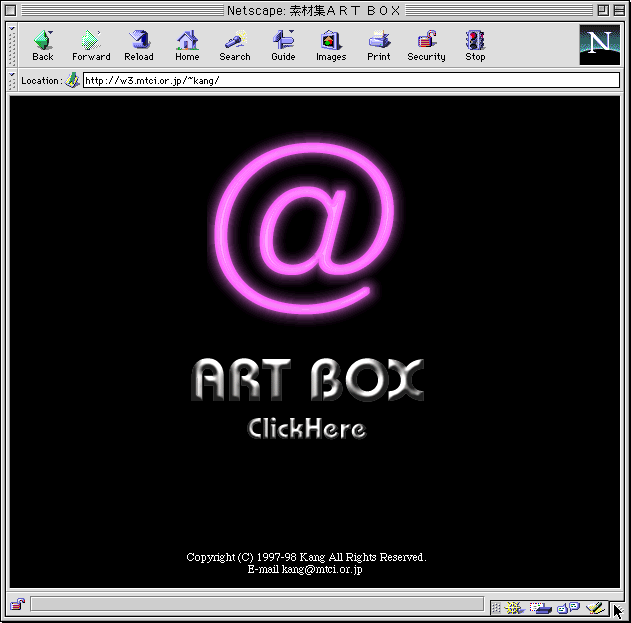Collapse the location toolbar via its handle
Viewport: 631px width, 623px height.
click(12, 80)
